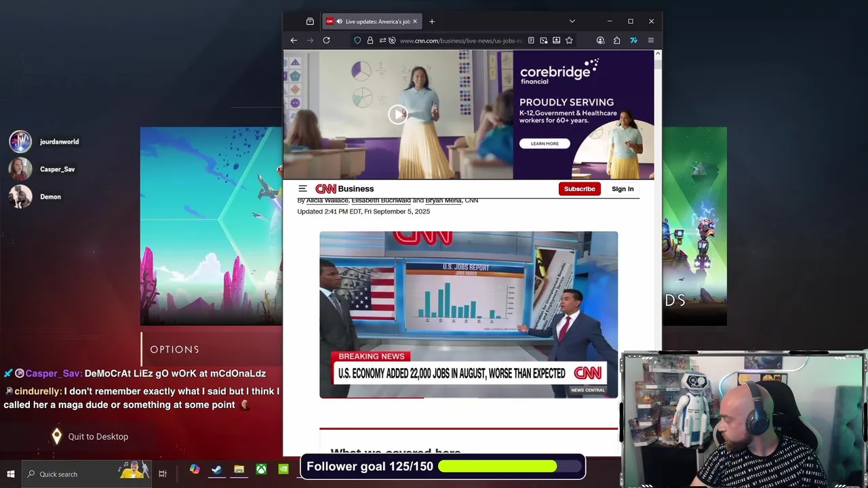The image size is (868, 488).
Task: Open the Firefox account icon
Action: pyautogui.click(x=600, y=41)
